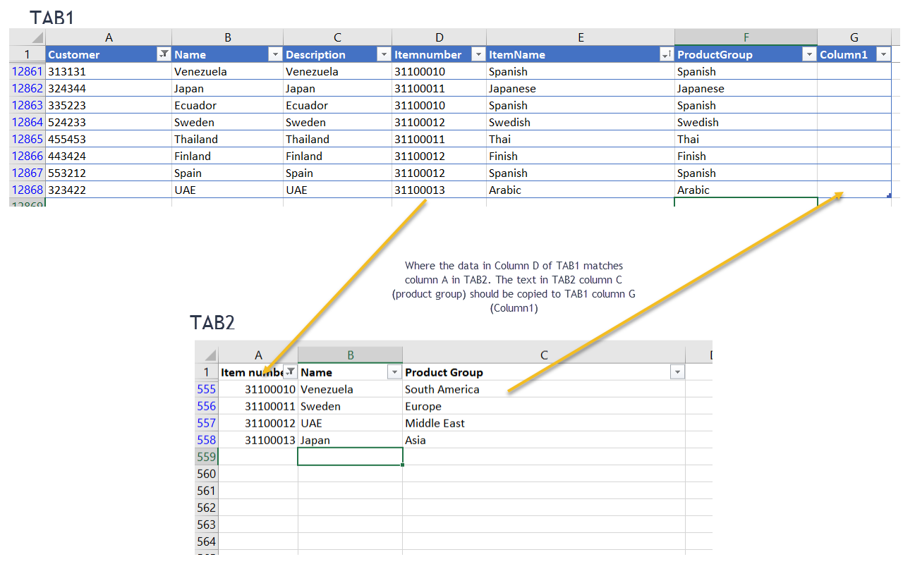Image resolution: width=903 pixels, height=588 pixels.
Task: Click the selected empty cell B559 in TAB2
Action: (350, 457)
